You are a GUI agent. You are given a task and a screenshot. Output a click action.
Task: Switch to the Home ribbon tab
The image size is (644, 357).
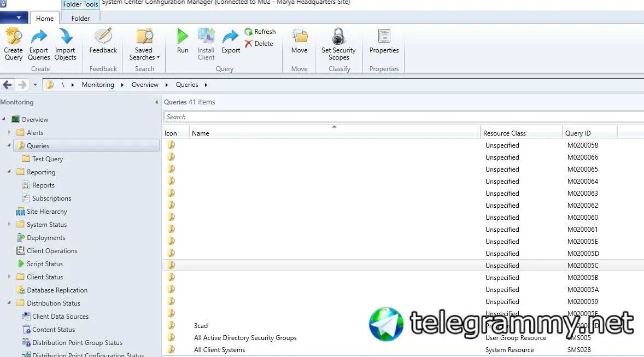pos(44,19)
